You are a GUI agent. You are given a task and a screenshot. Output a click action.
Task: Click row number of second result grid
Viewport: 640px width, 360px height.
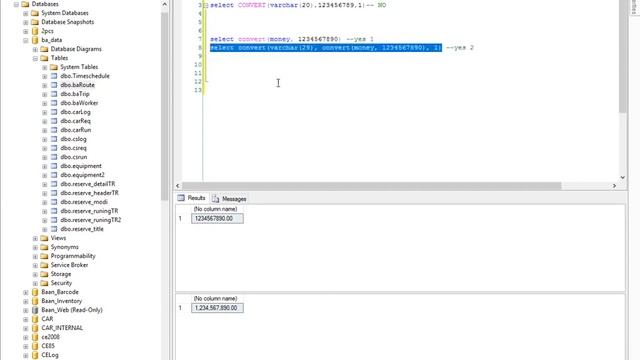click(x=180, y=308)
